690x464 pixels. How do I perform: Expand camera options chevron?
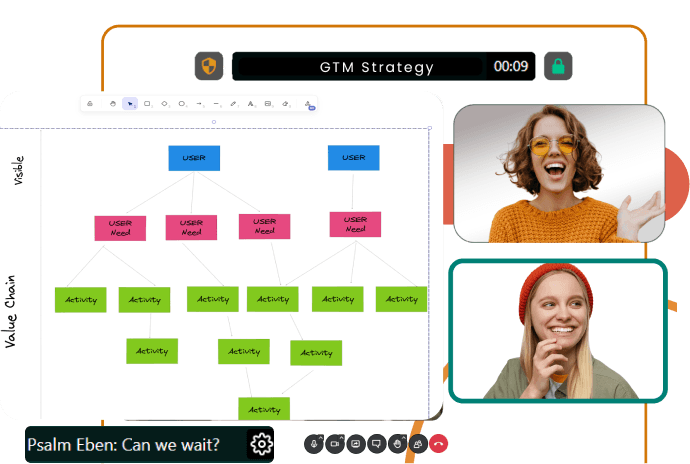tap(341, 438)
